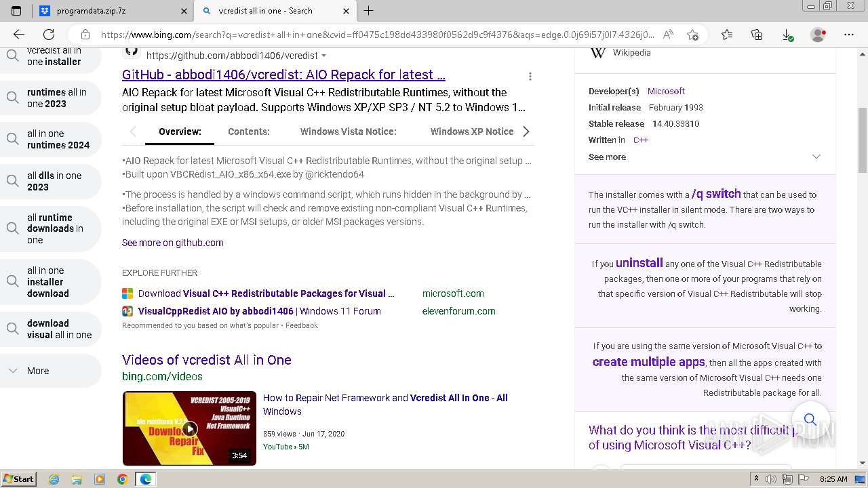The width and height of the screenshot is (868, 488).
Task: Open Videos of vcredist All in One
Action: point(207,360)
